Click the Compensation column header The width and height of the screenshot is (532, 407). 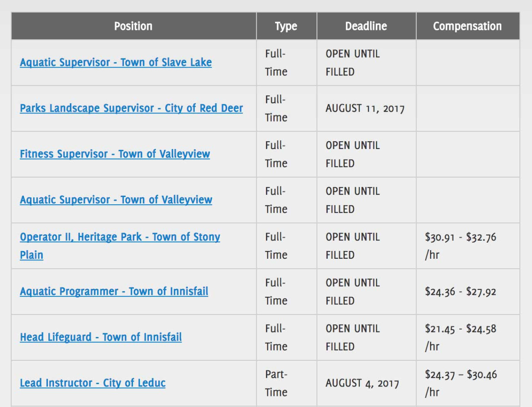pos(467,26)
